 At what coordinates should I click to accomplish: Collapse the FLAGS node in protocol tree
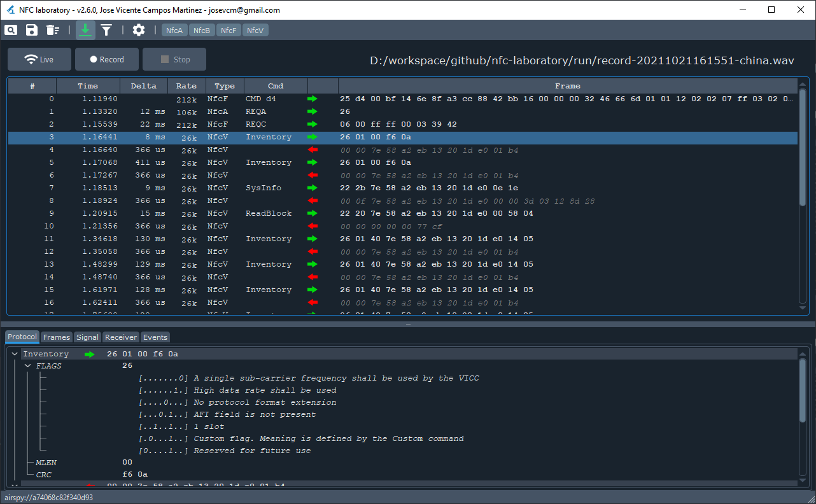tap(28, 366)
